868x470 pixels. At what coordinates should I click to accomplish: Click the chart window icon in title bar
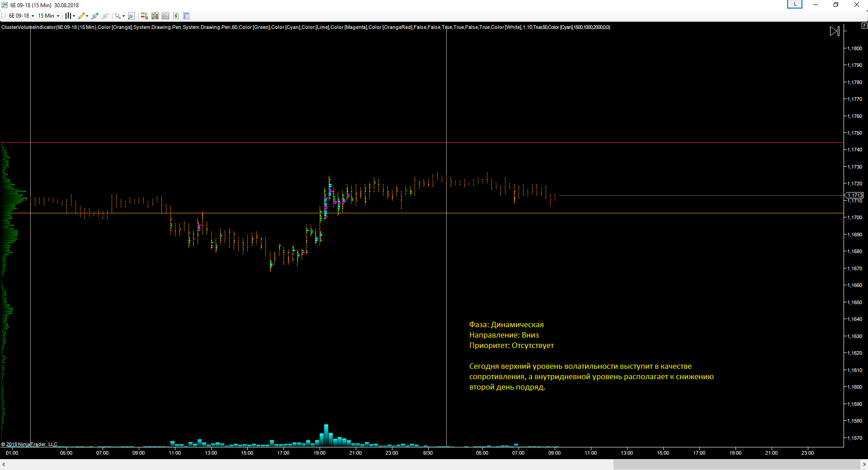click(5, 5)
